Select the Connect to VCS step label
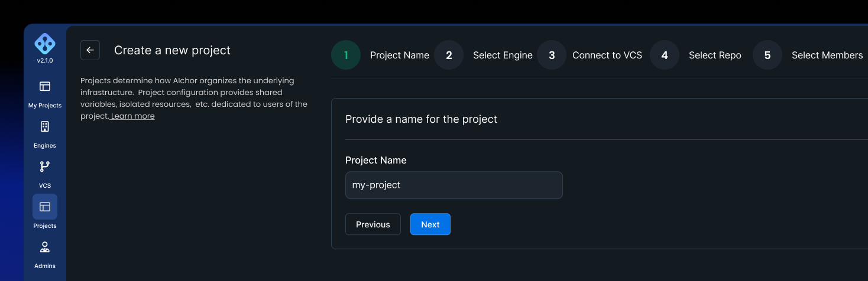The width and height of the screenshot is (868, 281). coord(607,55)
